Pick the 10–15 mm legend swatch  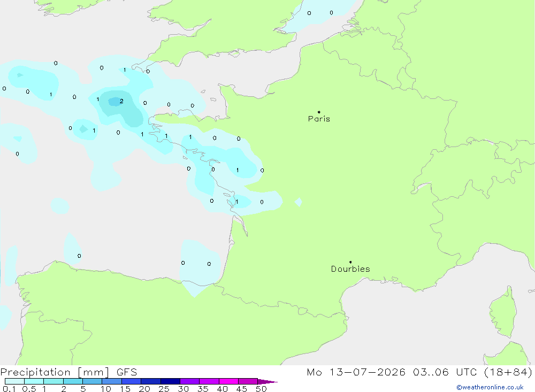pos(112,381)
